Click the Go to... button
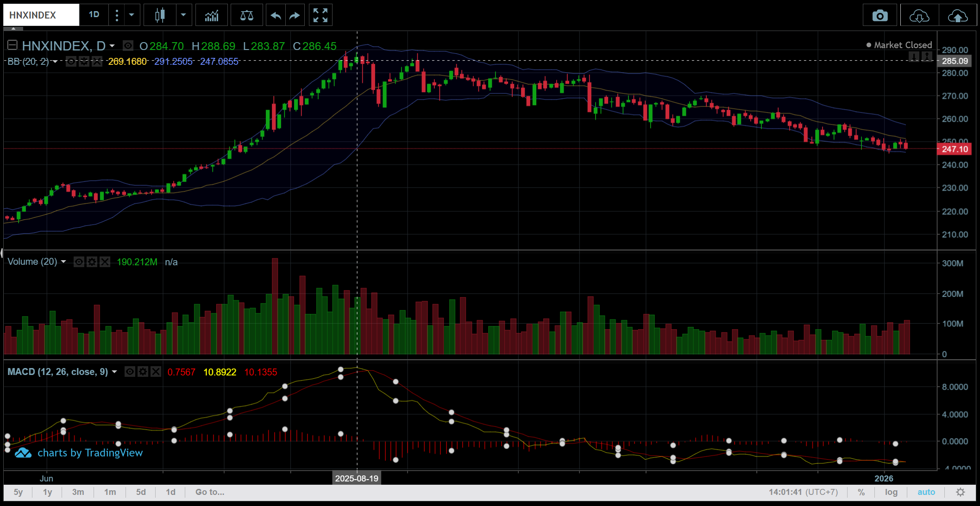This screenshot has width=980, height=506. (210, 492)
